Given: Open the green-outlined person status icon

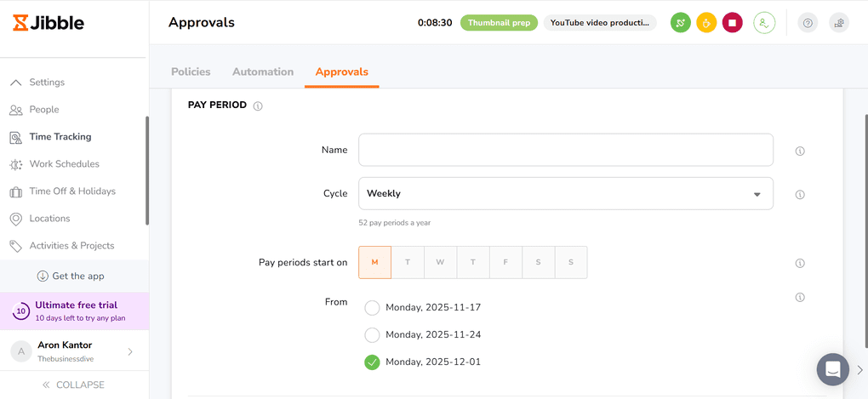Looking at the screenshot, I should [764, 23].
